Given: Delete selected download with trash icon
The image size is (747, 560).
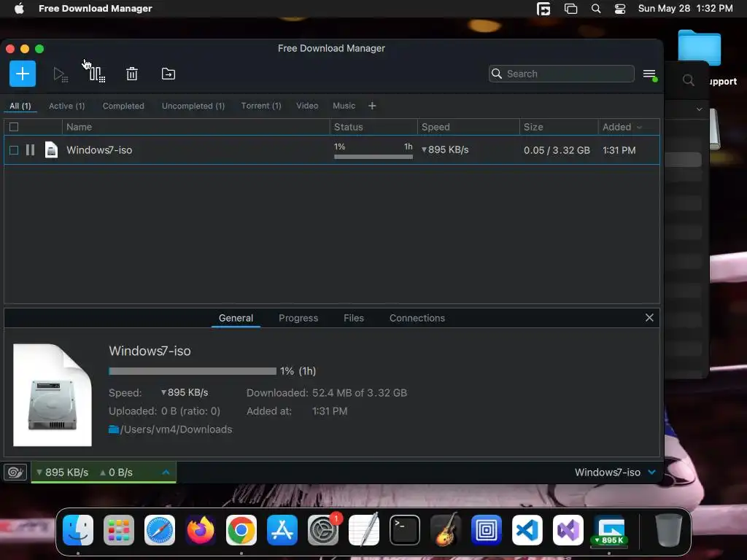Looking at the screenshot, I should coord(132,74).
